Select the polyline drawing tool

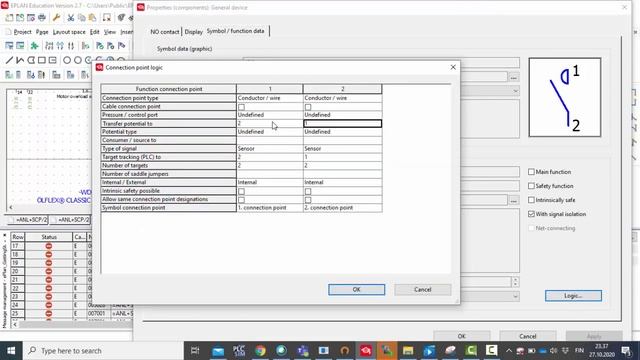click(x=20, y=60)
